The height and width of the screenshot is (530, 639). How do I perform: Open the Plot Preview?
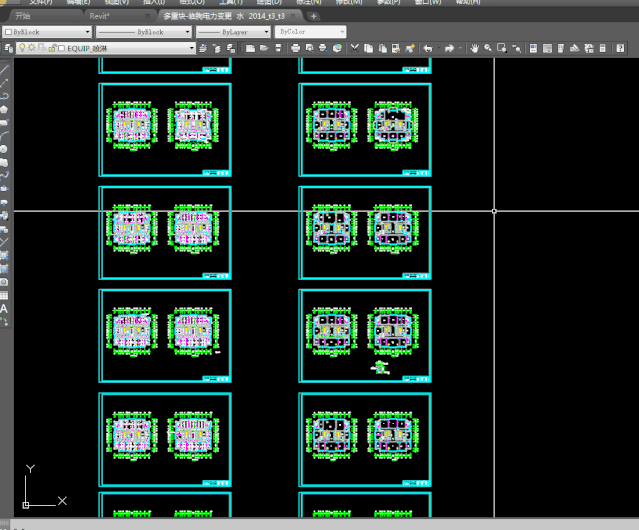309,48
